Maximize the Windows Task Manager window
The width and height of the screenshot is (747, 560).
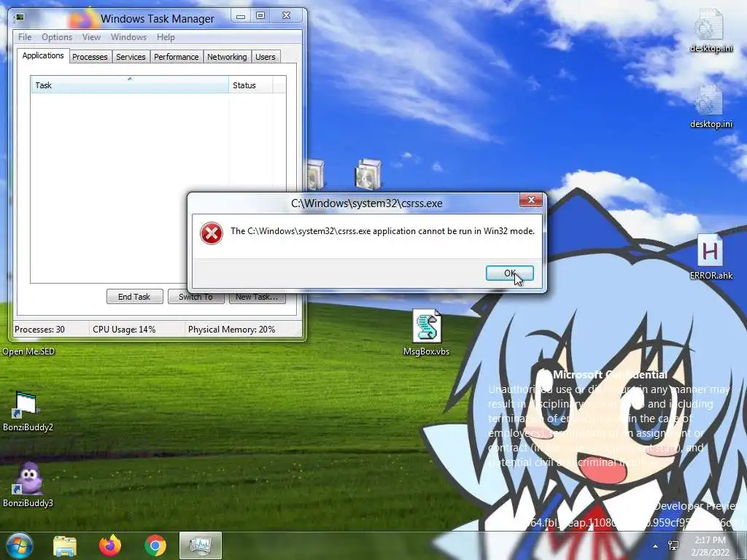click(260, 16)
